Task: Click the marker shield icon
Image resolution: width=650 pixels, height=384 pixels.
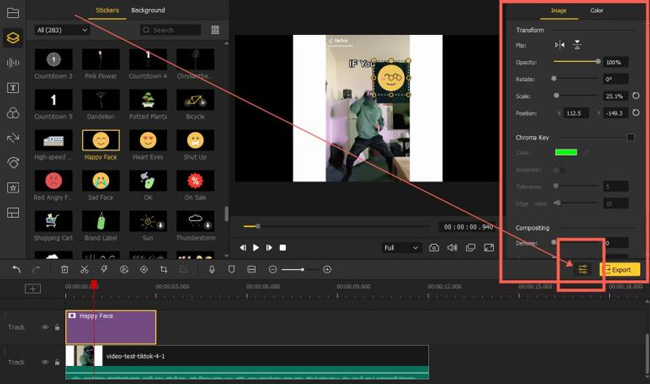Action: click(x=231, y=270)
